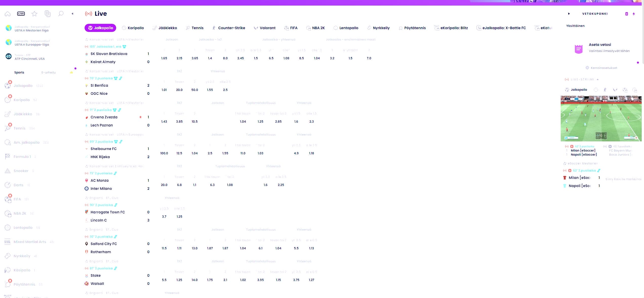Open the bet slip list icon

[627, 14]
